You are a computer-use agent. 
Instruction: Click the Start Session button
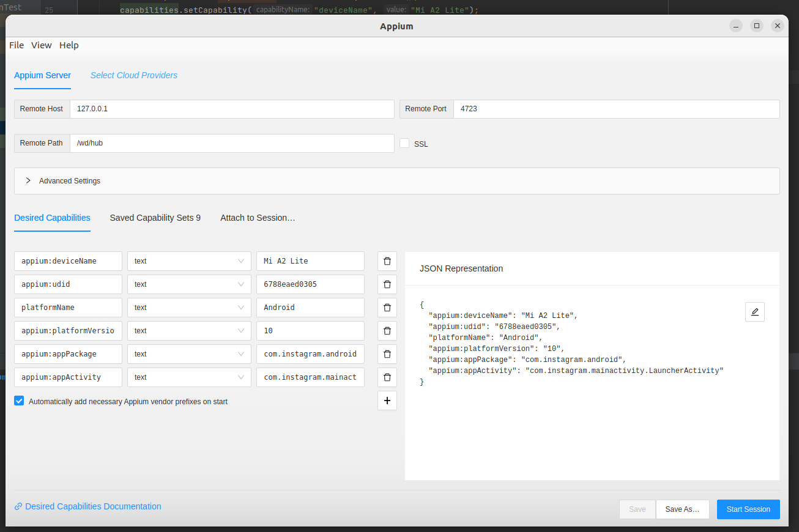(x=748, y=509)
